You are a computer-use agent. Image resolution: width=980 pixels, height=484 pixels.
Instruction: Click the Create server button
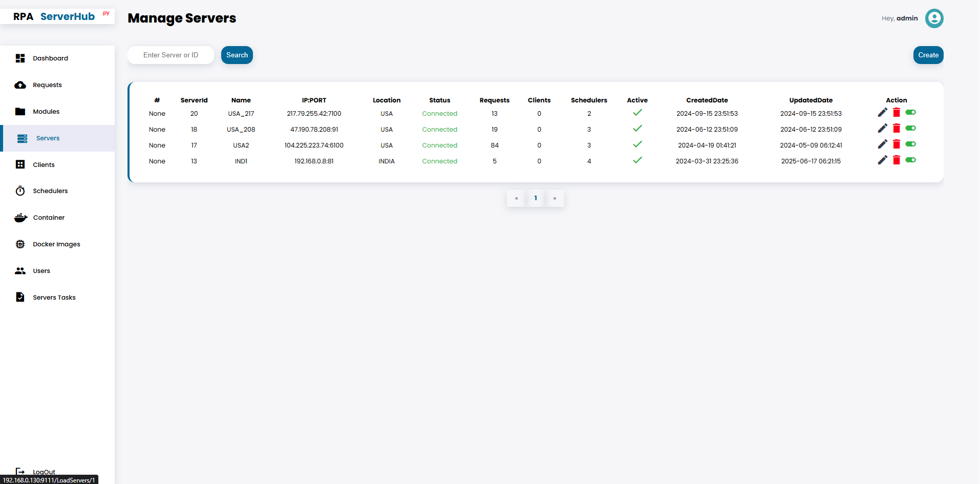[x=928, y=55]
